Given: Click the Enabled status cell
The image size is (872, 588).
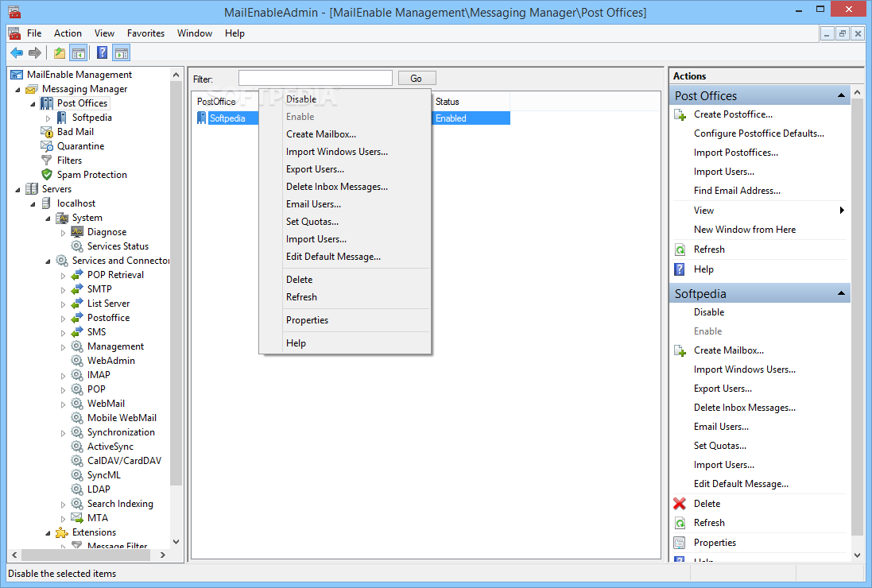Looking at the screenshot, I should point(471,118).
